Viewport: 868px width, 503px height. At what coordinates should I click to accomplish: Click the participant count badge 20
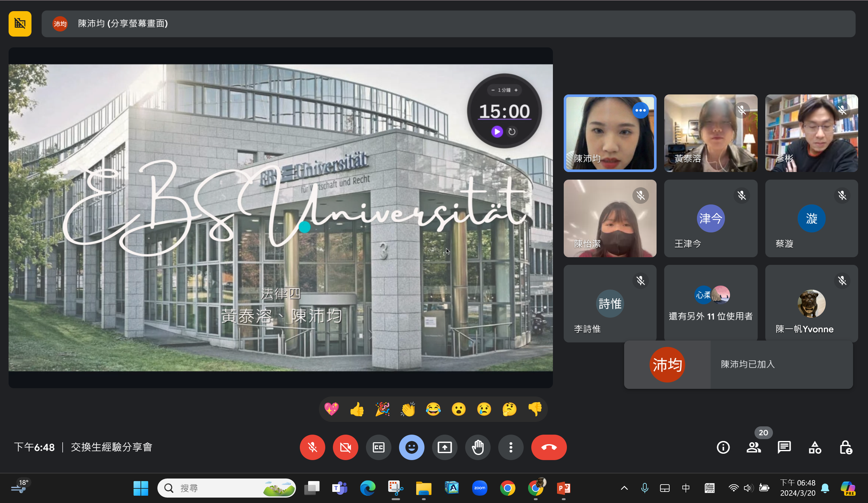763,432
